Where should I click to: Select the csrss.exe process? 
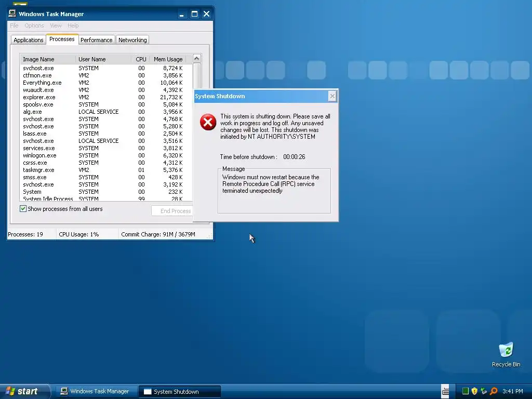click(x=106, y=163)
